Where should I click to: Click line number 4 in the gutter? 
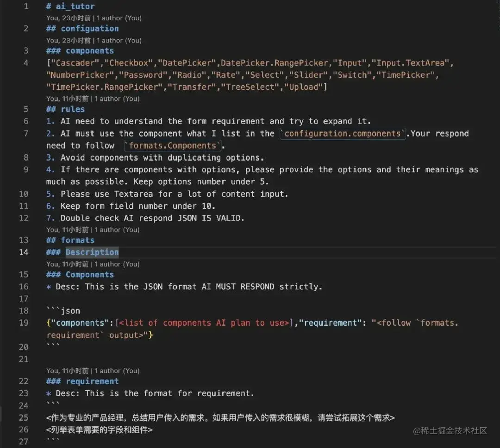26,63
